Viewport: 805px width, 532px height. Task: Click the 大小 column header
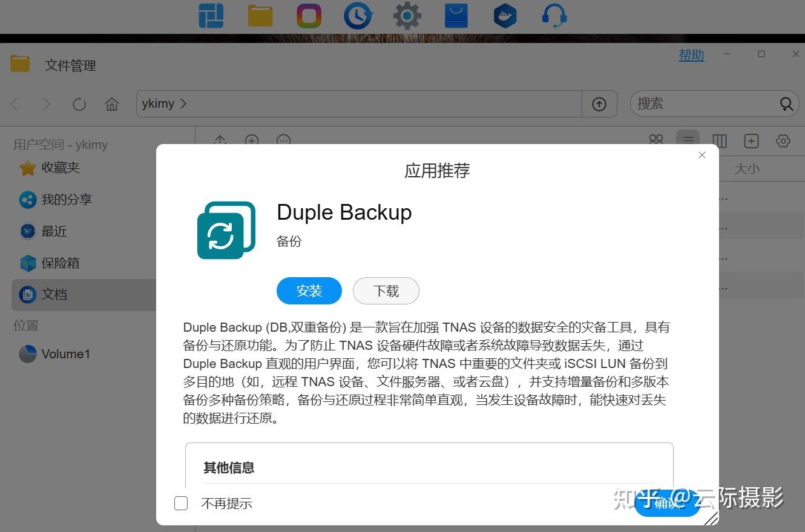pos(747,169)
